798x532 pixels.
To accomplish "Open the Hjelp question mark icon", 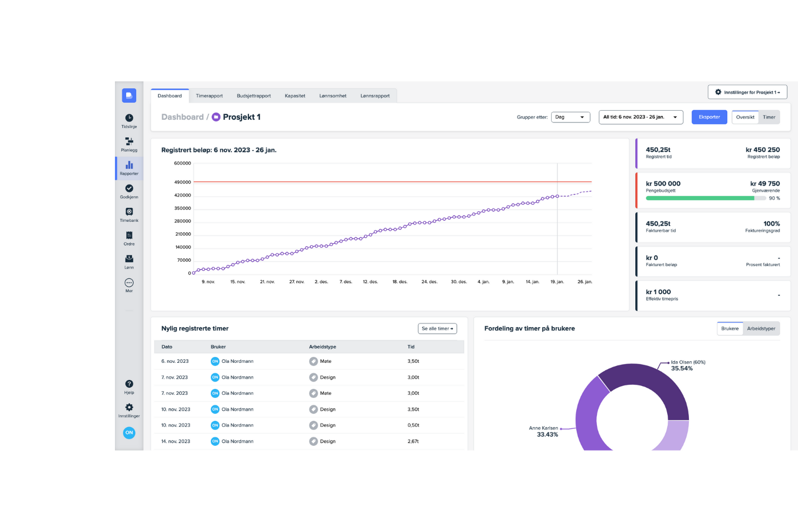I will (129, 384).
